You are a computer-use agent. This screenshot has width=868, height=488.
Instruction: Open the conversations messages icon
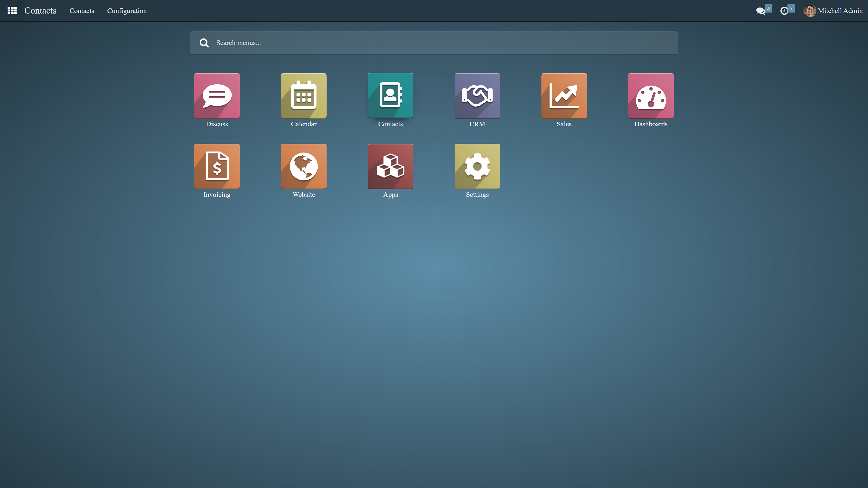pyautogui.click(x=761, y=11)
